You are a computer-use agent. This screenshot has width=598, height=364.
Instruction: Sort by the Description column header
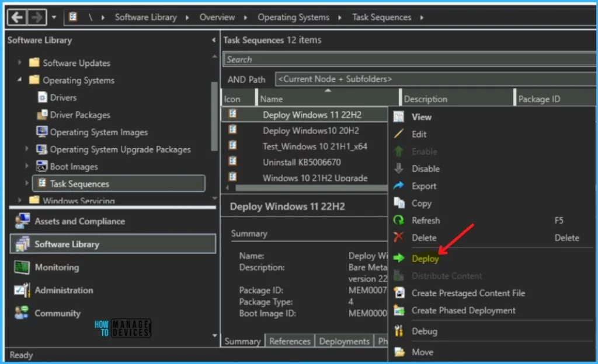point(458,99)
